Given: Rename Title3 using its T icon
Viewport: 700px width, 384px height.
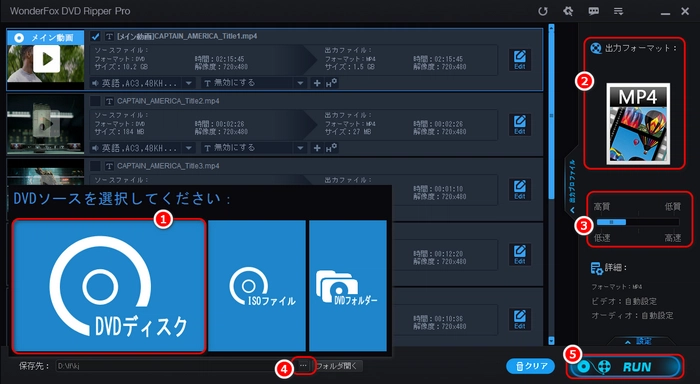Looking at the screenshot, I should click(109, 166).
